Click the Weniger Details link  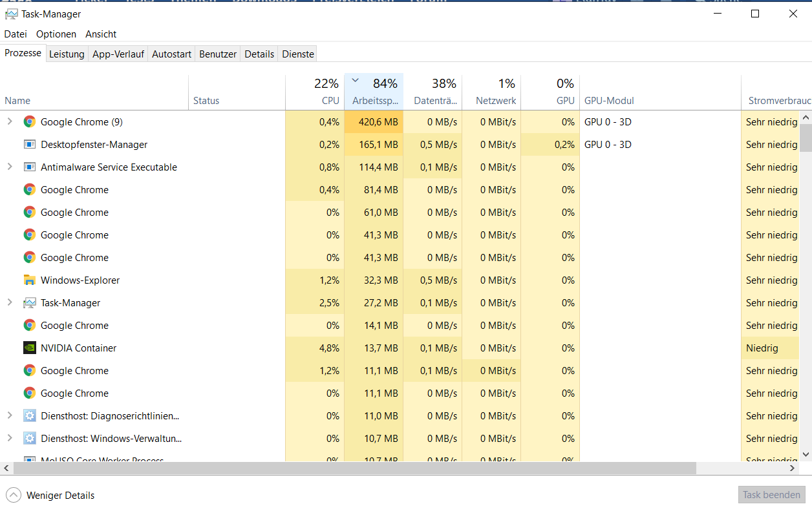click(x=60, y=496)
